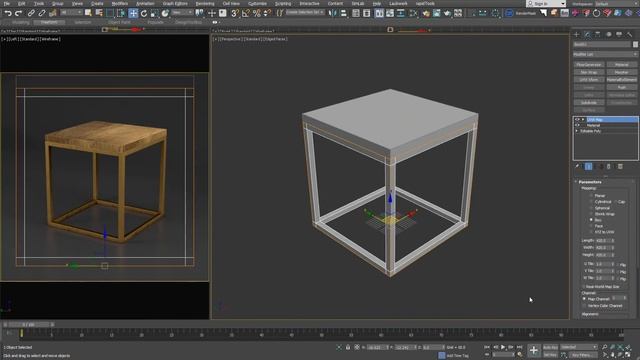Click the Select Object icon
The width and height of the screenshot is (640, 360).
pyautogui.click(x=88, y=13)
